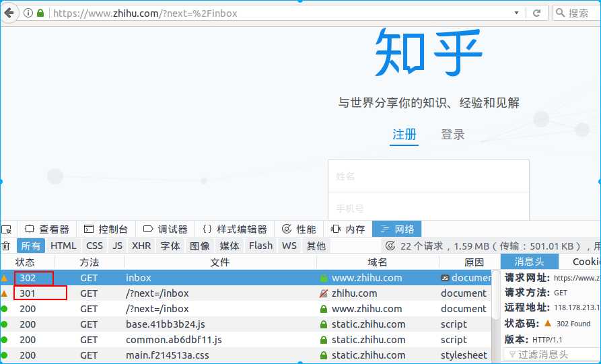Screen dimensions: 601x364
Task: Click the green padlock in address bar
Action: (40, 13)
